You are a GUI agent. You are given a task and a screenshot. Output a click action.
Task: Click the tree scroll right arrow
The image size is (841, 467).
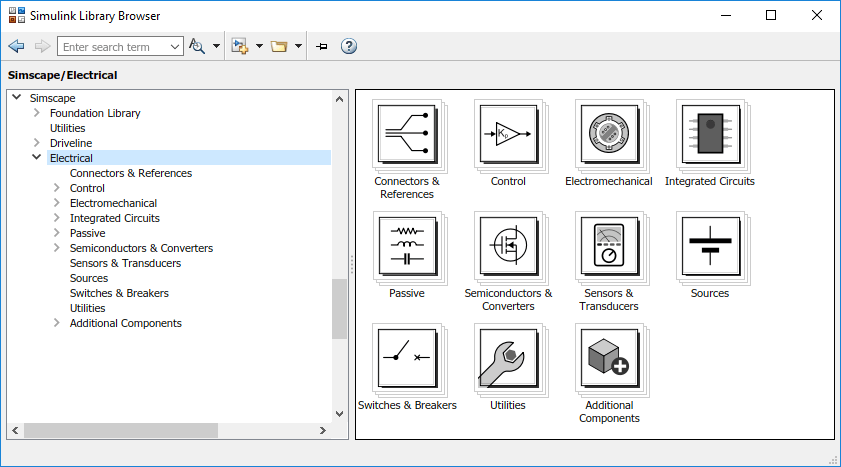(322, 431)
